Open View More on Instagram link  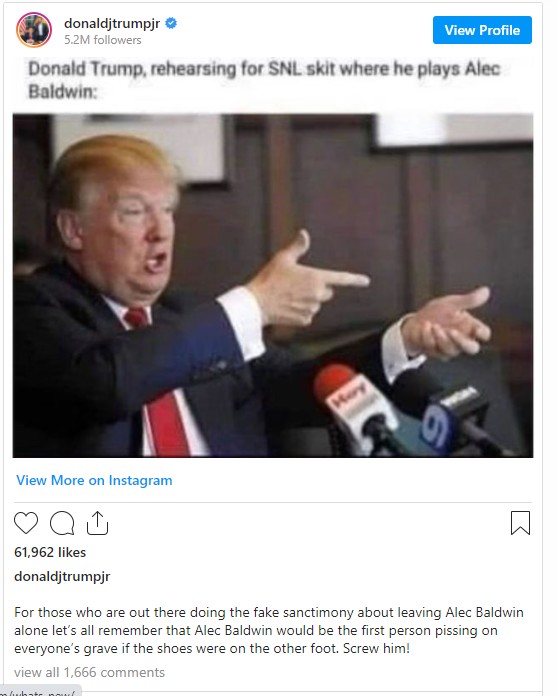94,480
